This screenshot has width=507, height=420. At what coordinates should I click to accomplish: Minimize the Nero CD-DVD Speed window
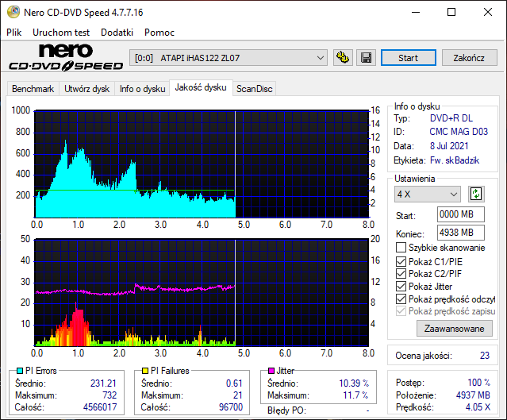[x=416, y=12]
